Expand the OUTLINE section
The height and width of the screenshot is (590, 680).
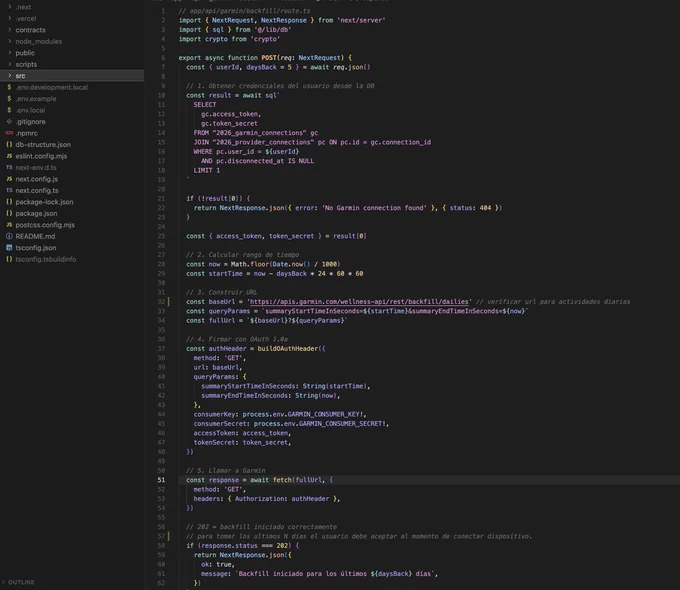4,582
